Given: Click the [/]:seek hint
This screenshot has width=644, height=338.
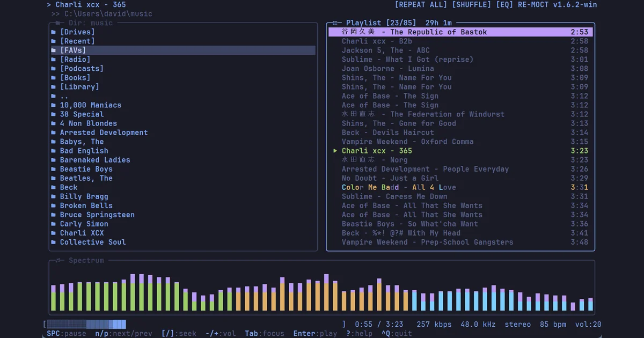Looking at the screenshot, I should (x=179, y=334).
